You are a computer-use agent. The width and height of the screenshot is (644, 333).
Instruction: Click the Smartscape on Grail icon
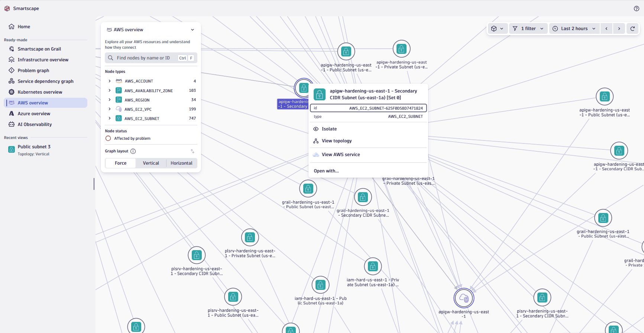coord(12,49)
